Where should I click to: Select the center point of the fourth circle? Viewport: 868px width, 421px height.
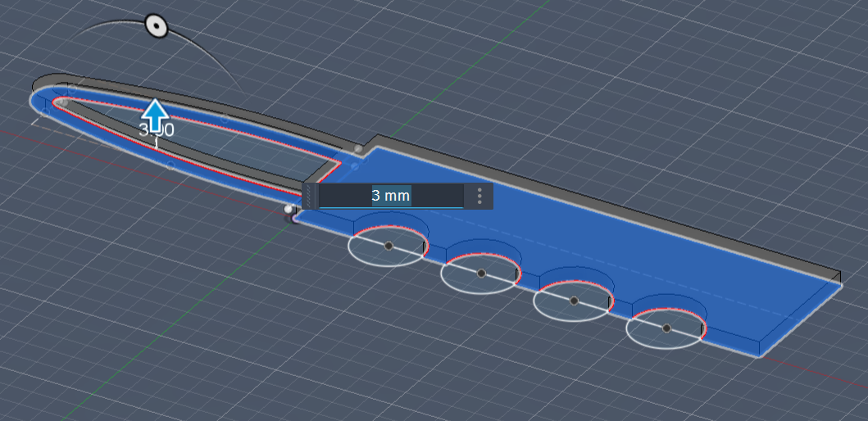666,328
